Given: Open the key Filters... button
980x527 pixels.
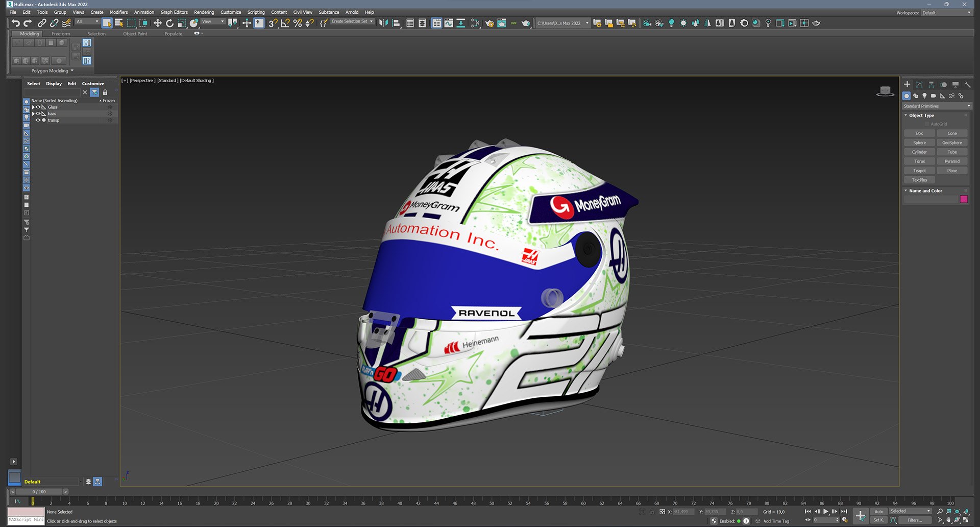Looking at the screenshot, I should pos(915,520).
